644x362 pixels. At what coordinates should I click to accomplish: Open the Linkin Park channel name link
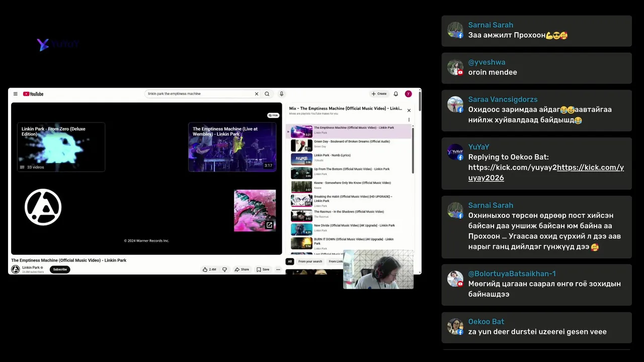(x=31, y=267)
